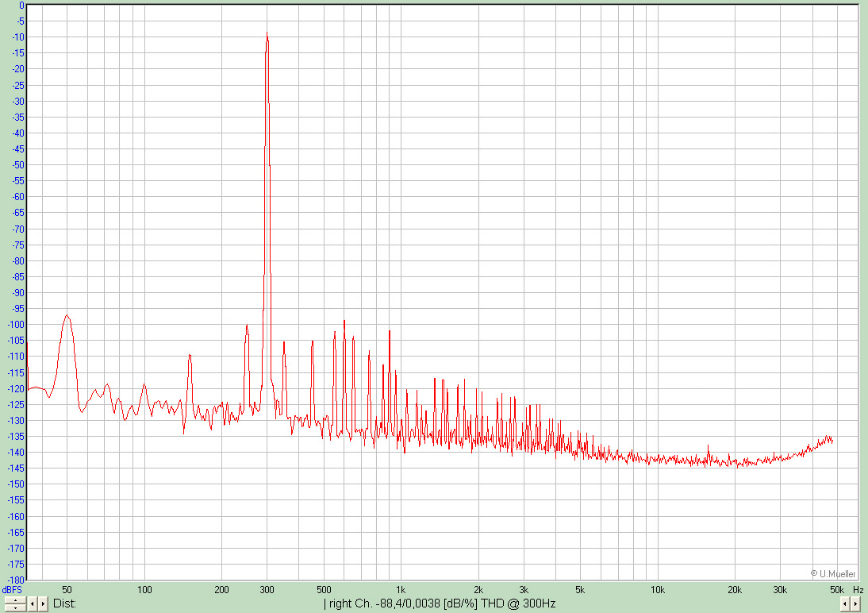The height and width of the screenshot is (613, 868).
Task: Click the THD @ 300Hz right channel readout
Action: coord(440,603)
